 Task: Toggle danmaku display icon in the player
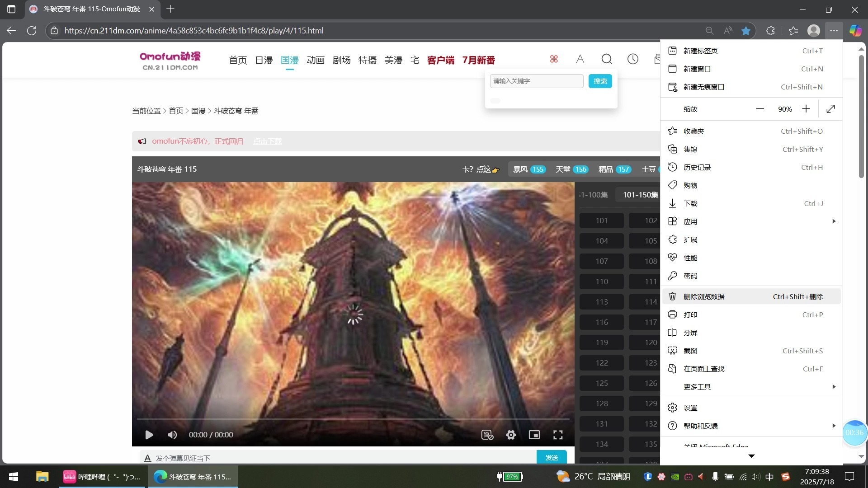pyautogui.click(x=487, y=435)
